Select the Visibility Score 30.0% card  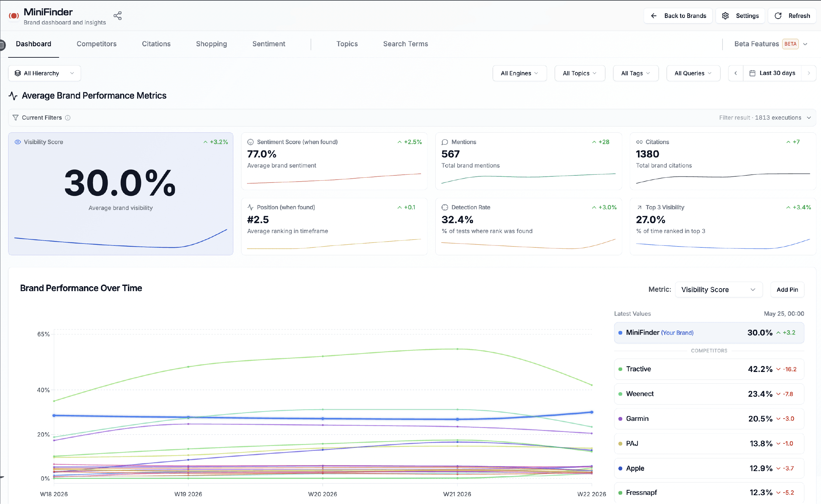point(120,194)
